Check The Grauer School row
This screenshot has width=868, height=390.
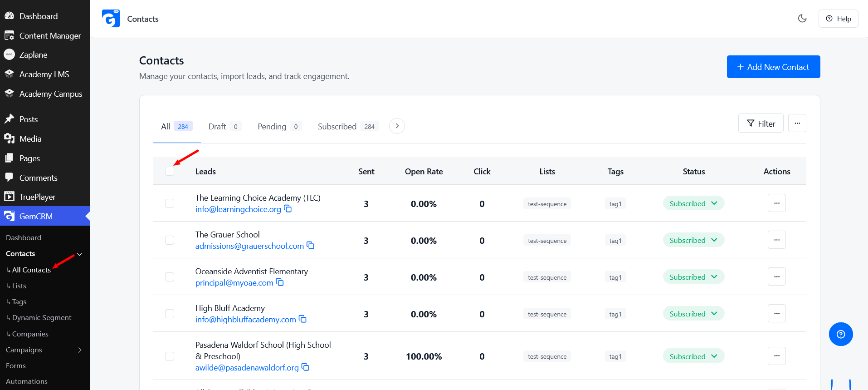tap(170, 240)
